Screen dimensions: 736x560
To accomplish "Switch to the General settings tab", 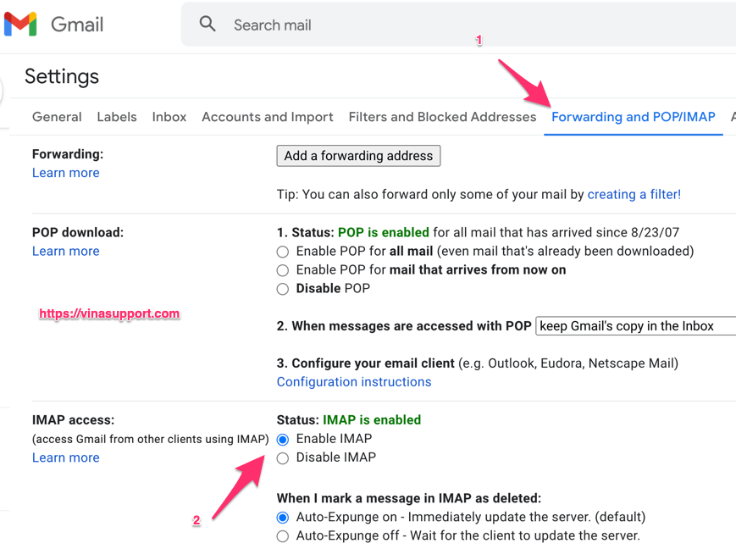I will point(56,117).
